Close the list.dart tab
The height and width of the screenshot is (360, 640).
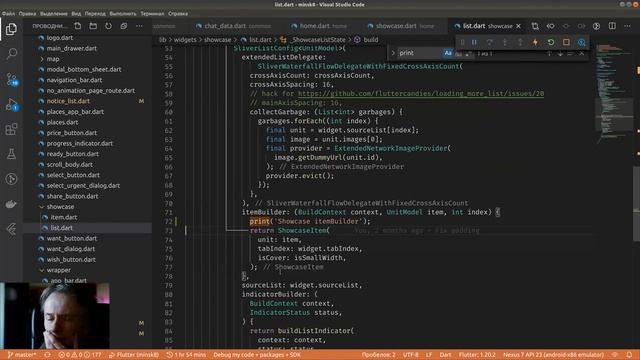pos(518,26)
